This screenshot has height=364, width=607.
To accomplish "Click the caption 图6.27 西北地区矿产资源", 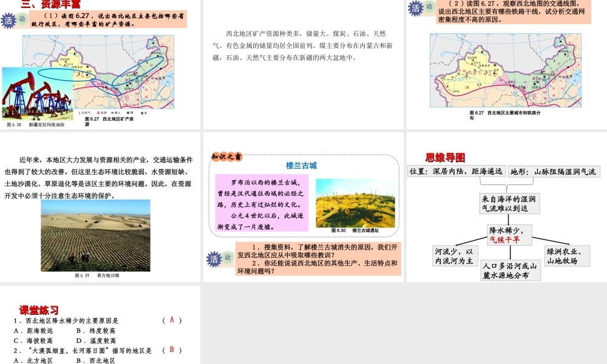I will point(109,121).
